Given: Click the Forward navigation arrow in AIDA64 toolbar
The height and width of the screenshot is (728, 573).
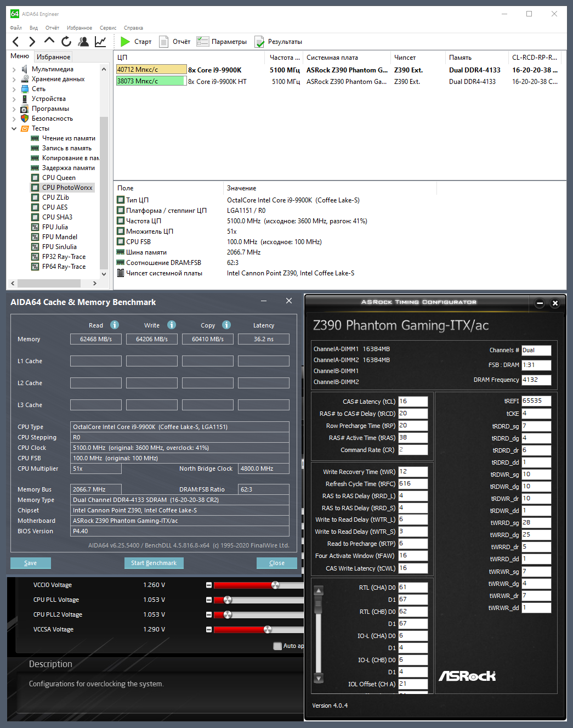Looking at the screenshot, I should 32,41.
